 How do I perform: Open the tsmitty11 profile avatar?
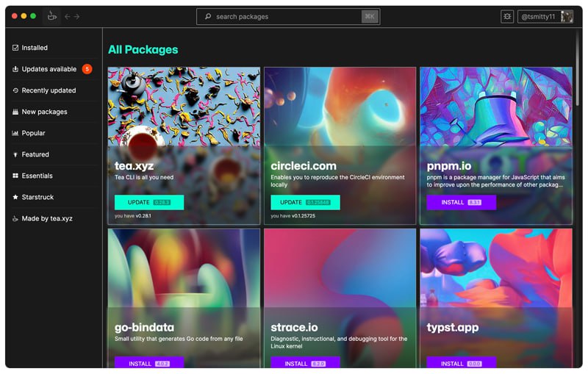(567, 16)
